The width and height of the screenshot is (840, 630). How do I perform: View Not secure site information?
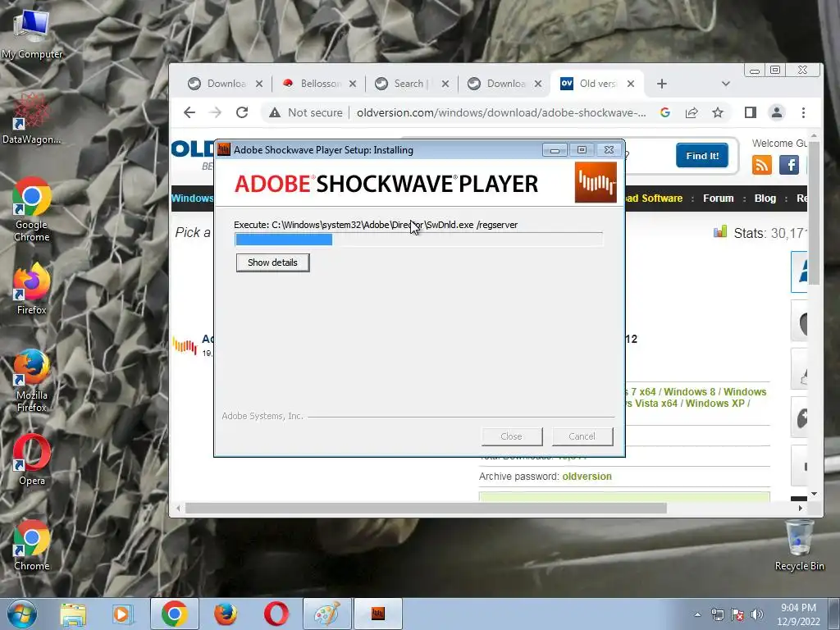(305, 112)
